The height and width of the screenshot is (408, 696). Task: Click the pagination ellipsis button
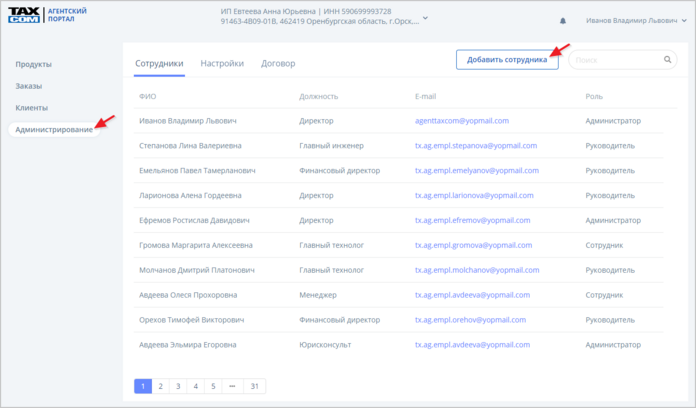[230, 386]
